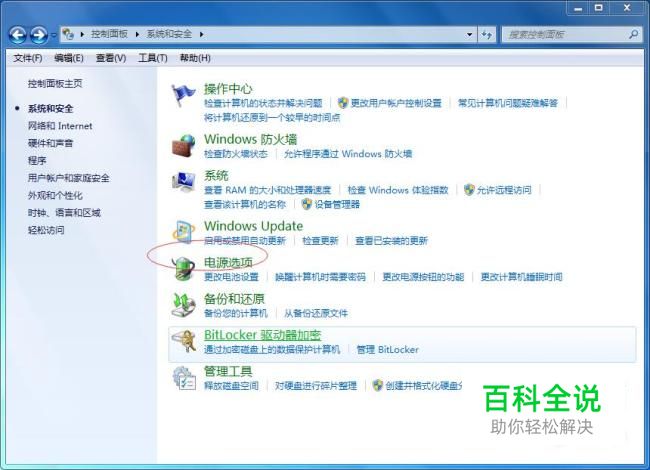This screenshot has width=650, height=470.
Task: Click the search magnifier icon
Action: pyautogui.click(x=633, y=34)
